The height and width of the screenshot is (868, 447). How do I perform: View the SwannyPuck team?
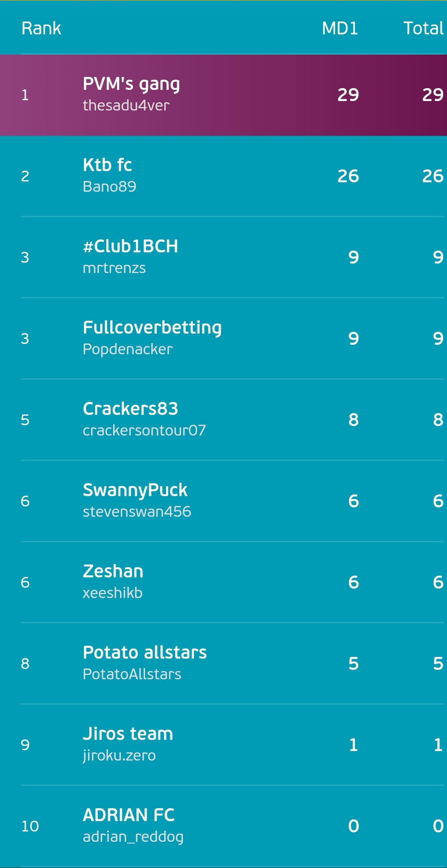click(223, 501)
